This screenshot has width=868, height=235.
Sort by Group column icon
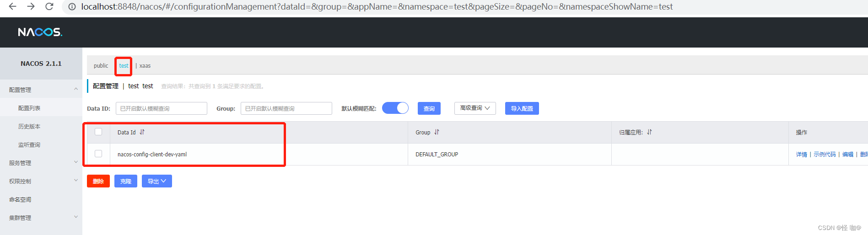[437, 132]
